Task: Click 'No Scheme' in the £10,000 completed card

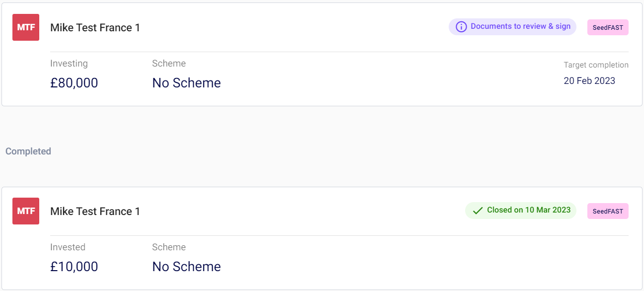Action: [x=186, y=267]
